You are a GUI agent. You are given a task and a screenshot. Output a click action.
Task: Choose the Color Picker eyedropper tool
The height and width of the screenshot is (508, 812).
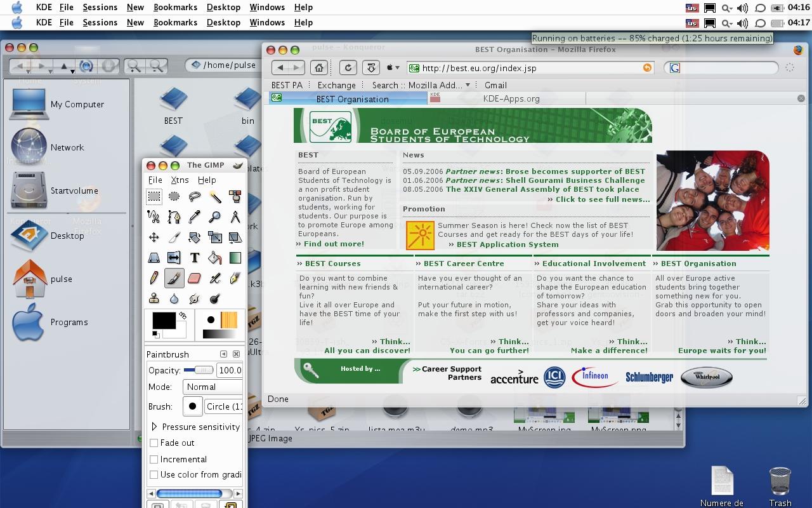(x=194, y=217)
